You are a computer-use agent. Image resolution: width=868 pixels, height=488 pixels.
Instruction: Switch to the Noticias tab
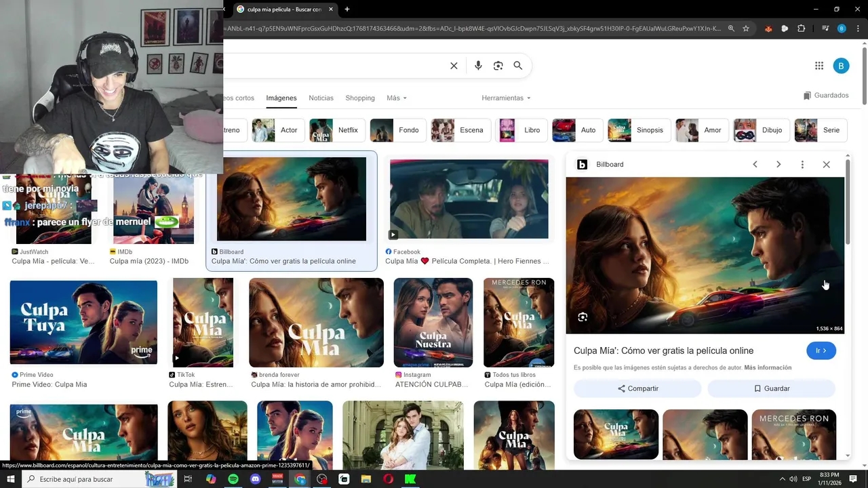321,98
